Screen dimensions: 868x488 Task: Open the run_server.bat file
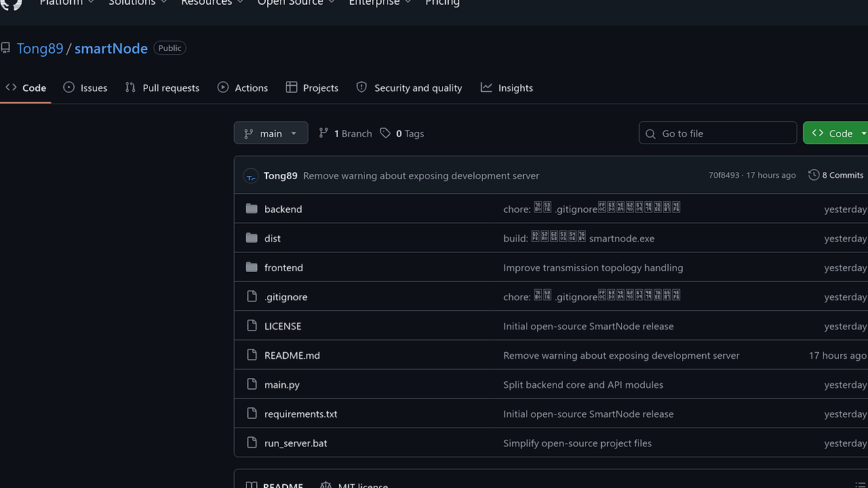(x=296, y=443)
